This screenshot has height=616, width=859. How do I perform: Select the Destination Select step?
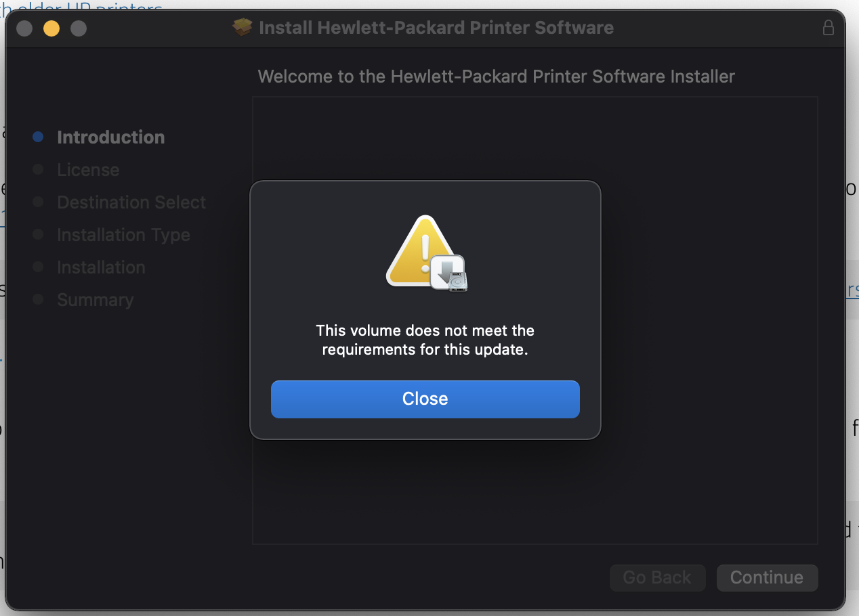(x=131, y=202)
